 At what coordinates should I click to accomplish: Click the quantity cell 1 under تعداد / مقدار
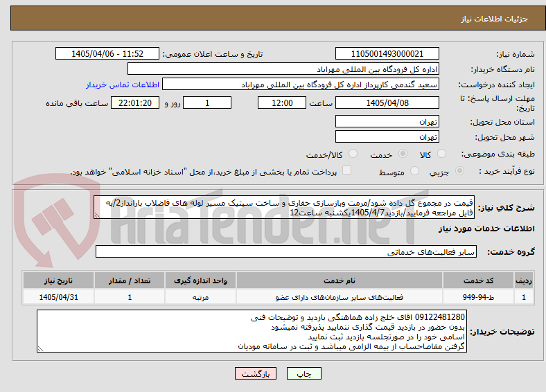point(130,297)
